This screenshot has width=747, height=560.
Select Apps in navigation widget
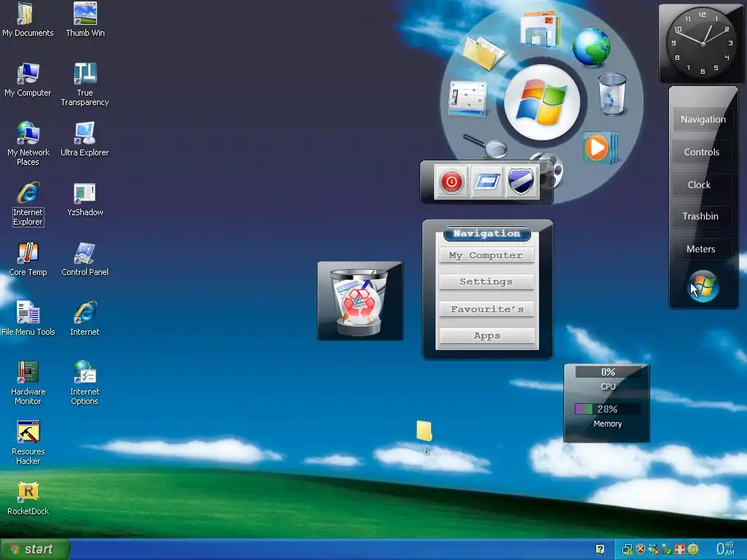point(487,335)
